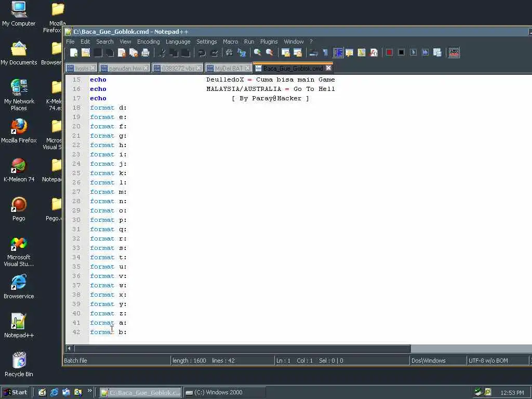Redo the edit using toolbar icon
The height and width of the screenshot is (399, 532).
coord(215,52)
